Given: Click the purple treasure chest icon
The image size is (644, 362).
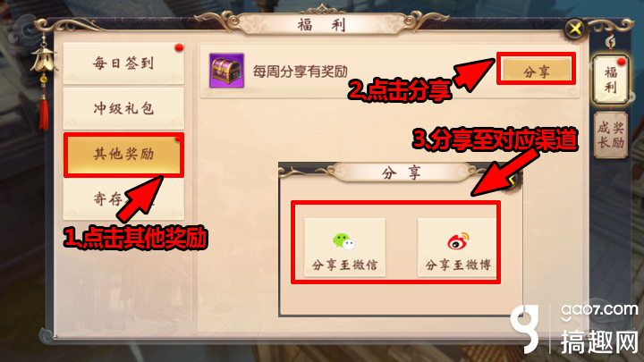Looking at the screenshot, I should click(226, 71).
